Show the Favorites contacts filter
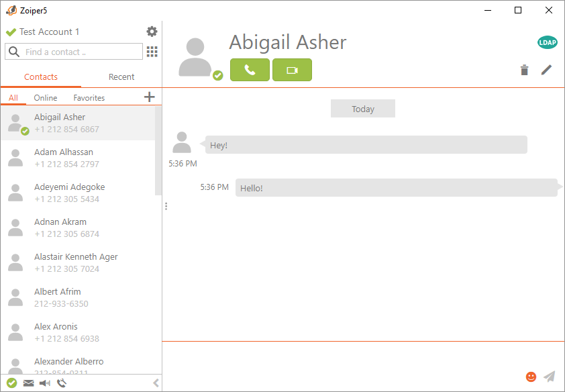This screenshot has height=392, width=565. 89,98
